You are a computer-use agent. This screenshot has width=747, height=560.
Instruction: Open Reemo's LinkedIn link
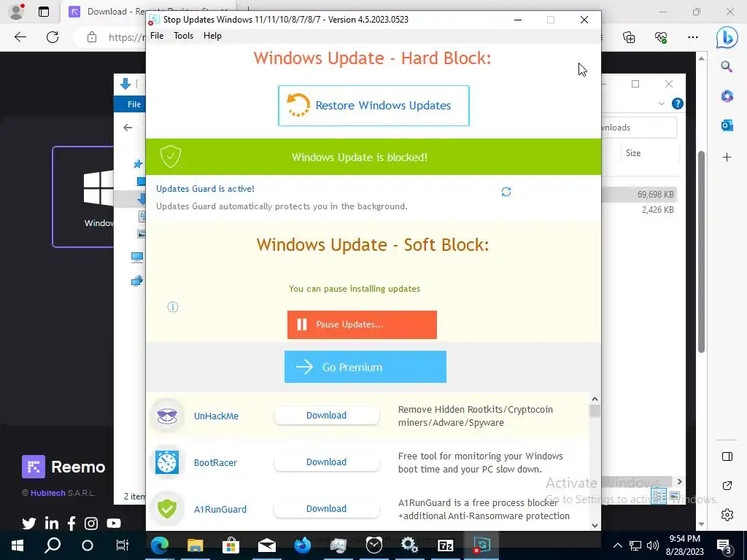tap(52, 524)
